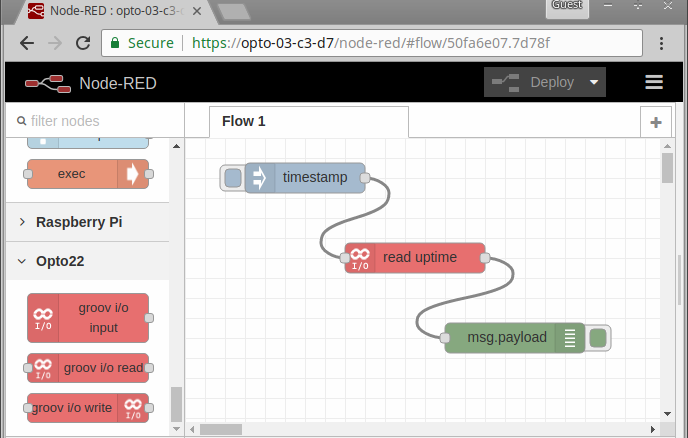Open the Chrome three-dot menu

click(x=661, y=43)
